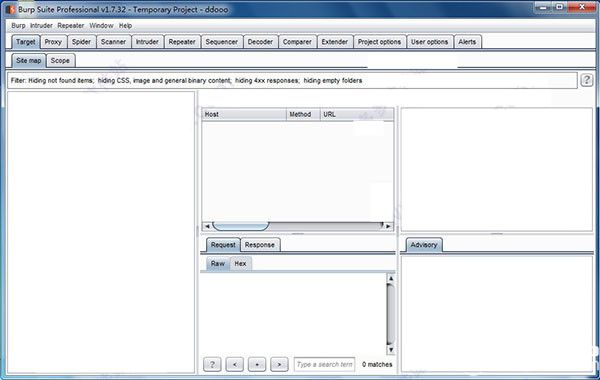Click the request pane scroll down arrow
This screenshot has width=600, height=380.
tap(391, 350)
